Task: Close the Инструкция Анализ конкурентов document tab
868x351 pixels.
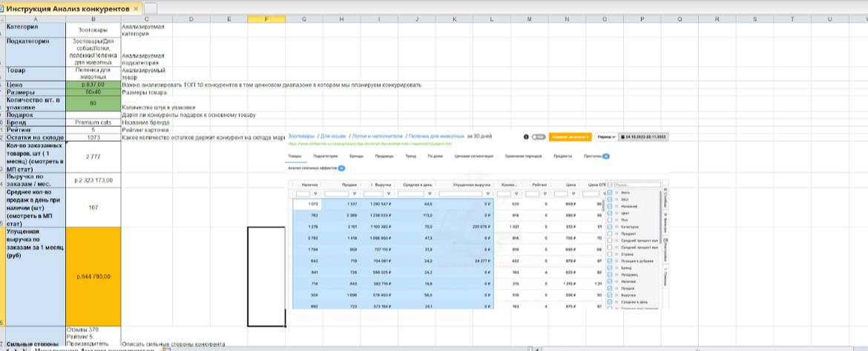Action: tap(136, 8)
